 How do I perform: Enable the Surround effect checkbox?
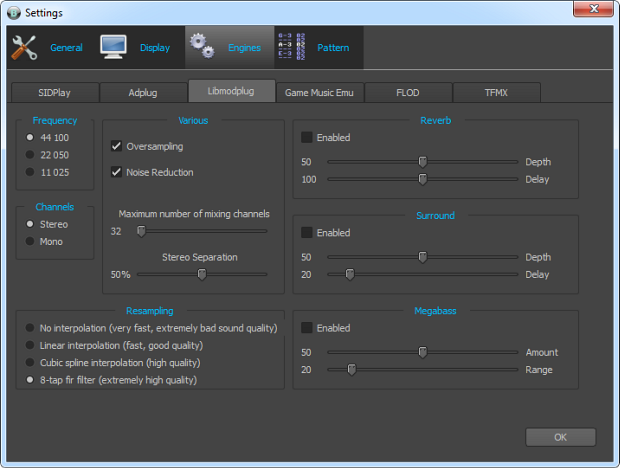pyautogui.click(x=307, y=232)
